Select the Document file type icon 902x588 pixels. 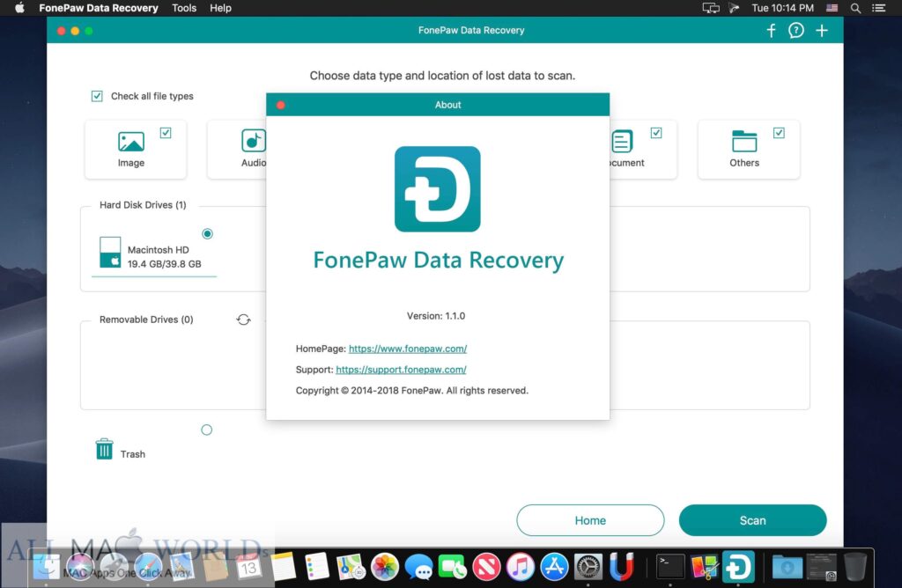click(622, 142)
